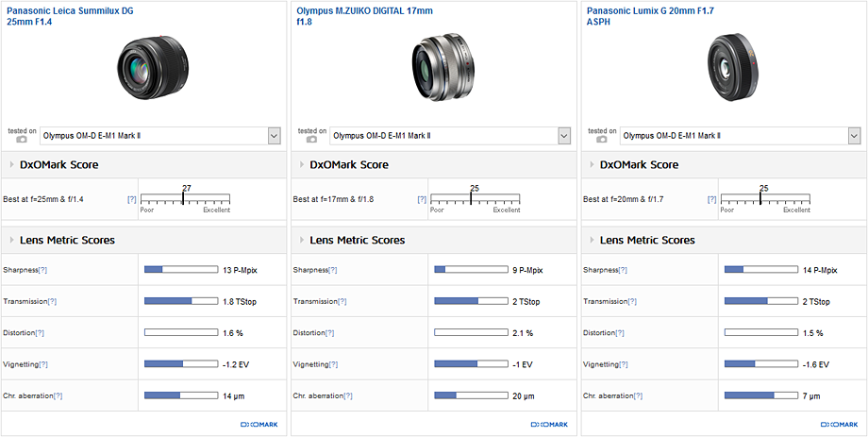The width and height of the screenshot is (868, 437).
Task: Open help [?] beside 'Best at f=25mm & f/1.4'
Action: tap(132, 199)
